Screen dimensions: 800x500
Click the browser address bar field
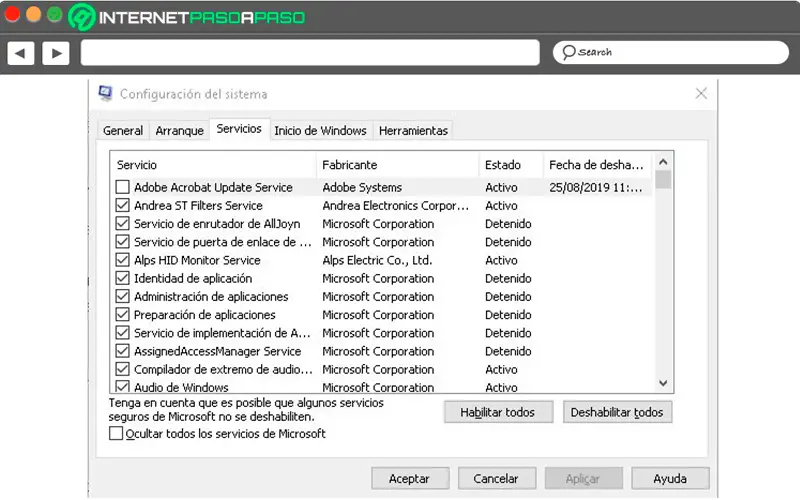point(312,52)
